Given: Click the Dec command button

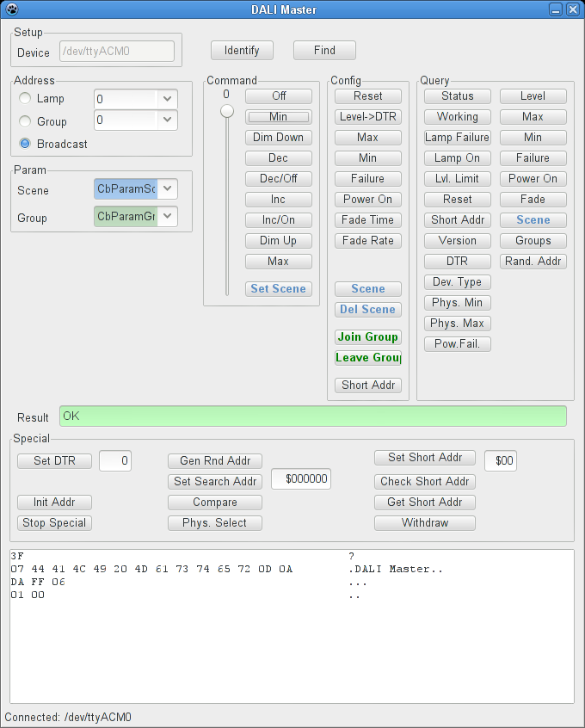Looking at the screenshot, I should (x=279, y=157).
